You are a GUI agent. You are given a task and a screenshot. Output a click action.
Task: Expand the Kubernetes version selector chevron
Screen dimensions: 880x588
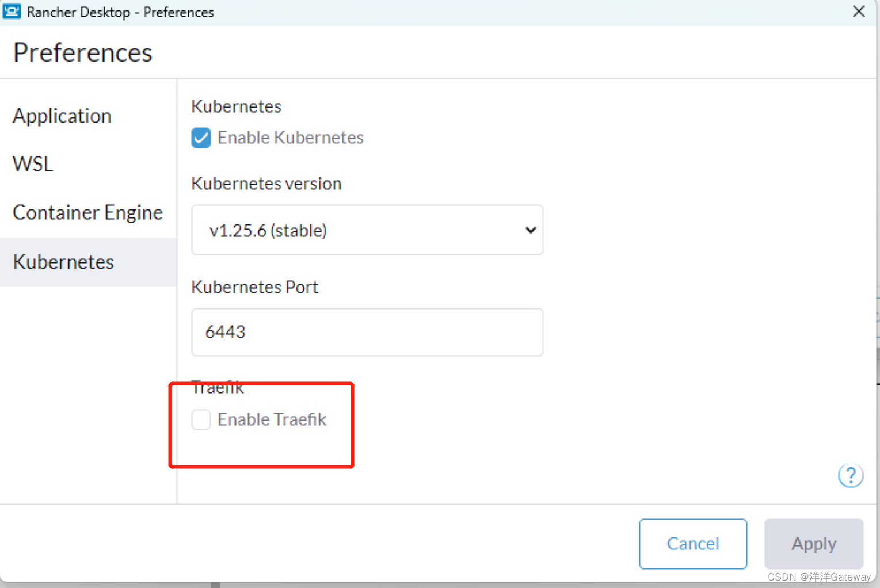(x=529, y=230)
